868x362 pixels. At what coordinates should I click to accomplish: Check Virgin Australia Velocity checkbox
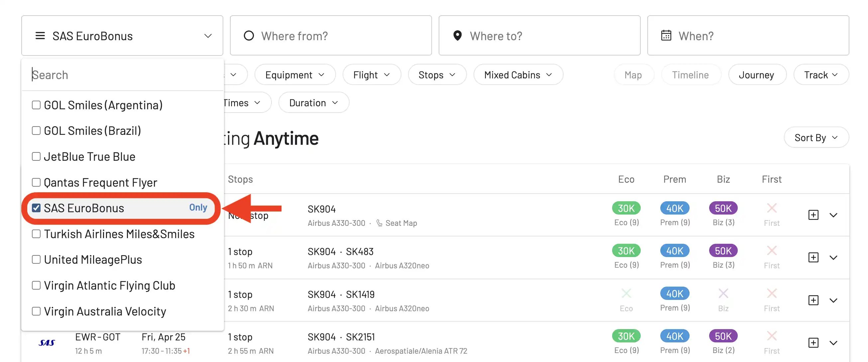click(x=36, y=311)
